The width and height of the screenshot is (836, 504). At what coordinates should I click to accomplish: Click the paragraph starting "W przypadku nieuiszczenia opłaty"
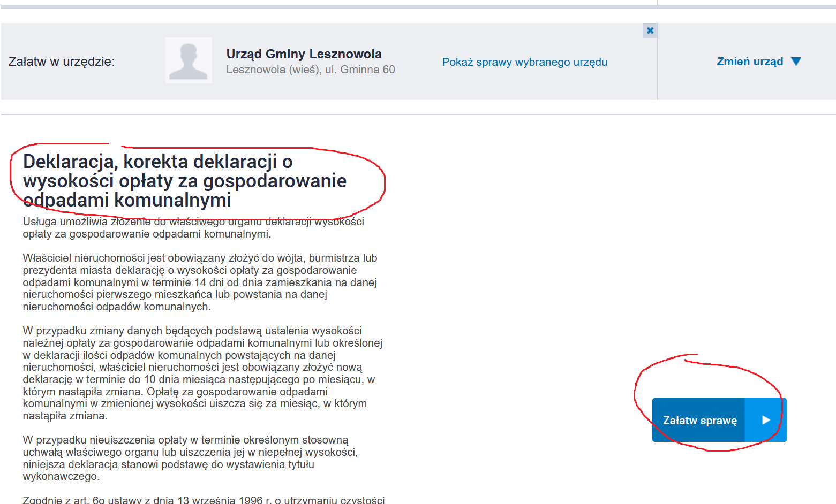190,458
